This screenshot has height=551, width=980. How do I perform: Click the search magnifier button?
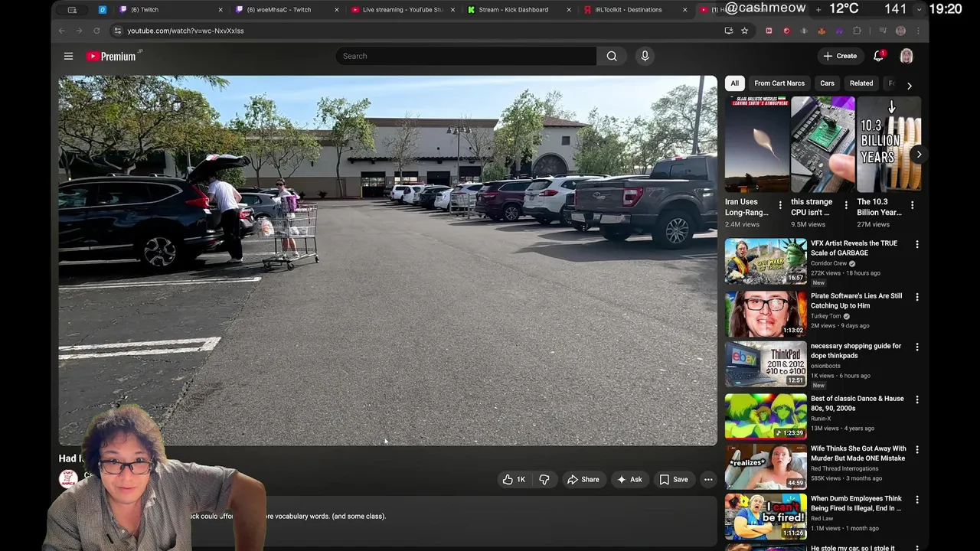[612, 56]
